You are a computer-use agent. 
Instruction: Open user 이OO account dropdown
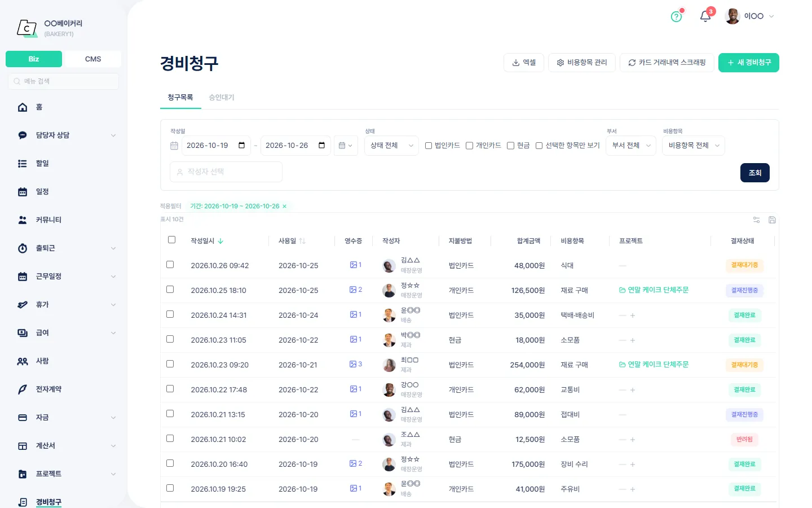(x=750, y=16)
